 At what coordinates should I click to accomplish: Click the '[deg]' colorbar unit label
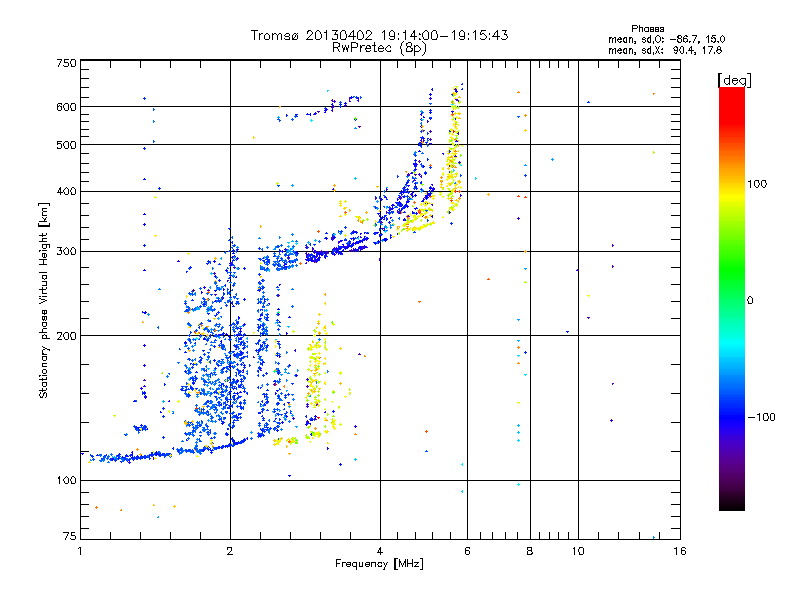tap(734, 80)
